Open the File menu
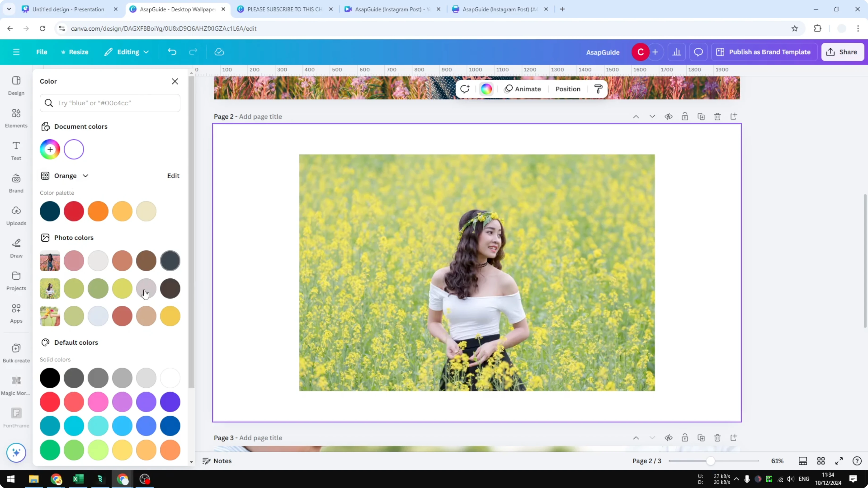868x488 pixels. (42, 52)
